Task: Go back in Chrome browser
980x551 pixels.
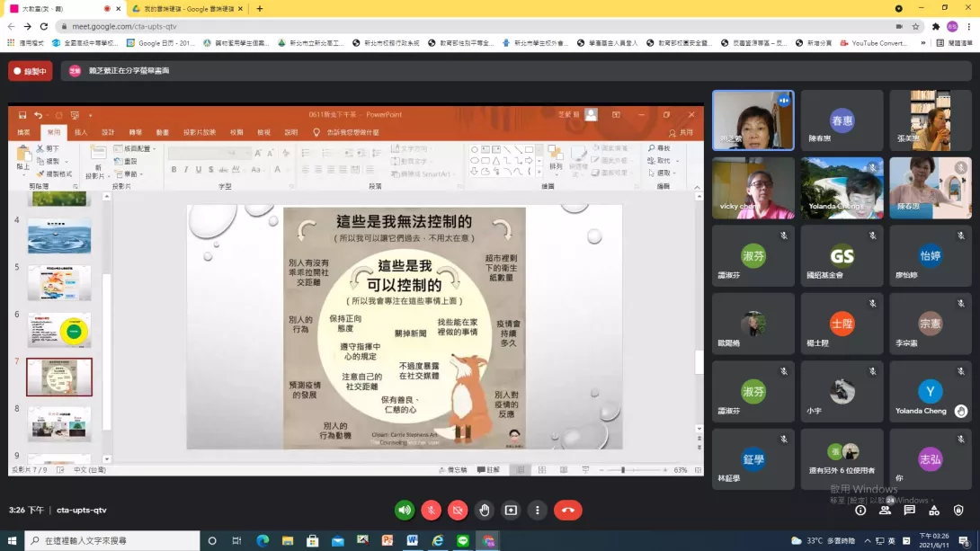Action: pos(12,26)
